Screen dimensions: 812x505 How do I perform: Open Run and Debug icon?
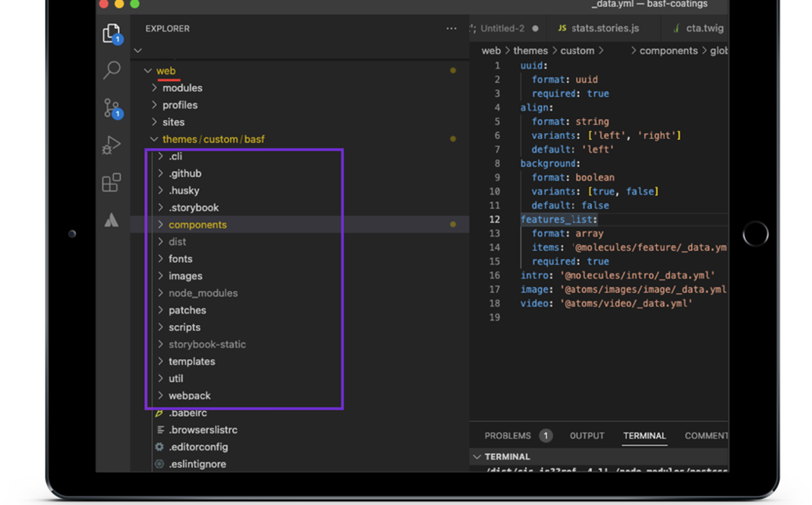click(x=111, y=145)
